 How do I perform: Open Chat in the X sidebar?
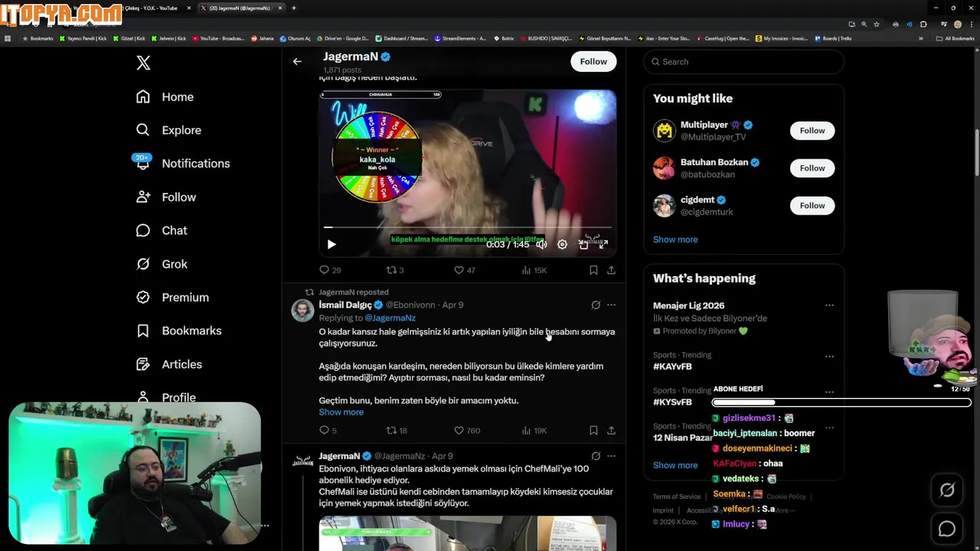(x=162, y=230)
